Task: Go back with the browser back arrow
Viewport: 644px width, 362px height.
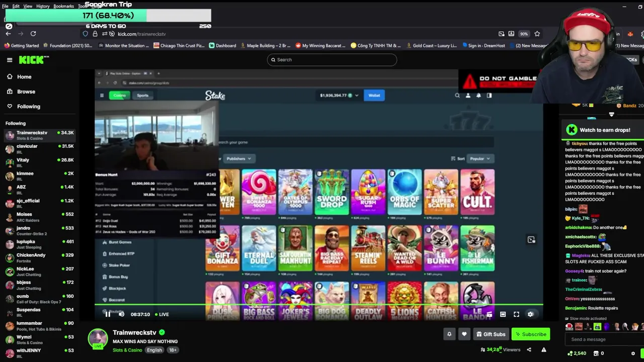Action: [9, 34]
